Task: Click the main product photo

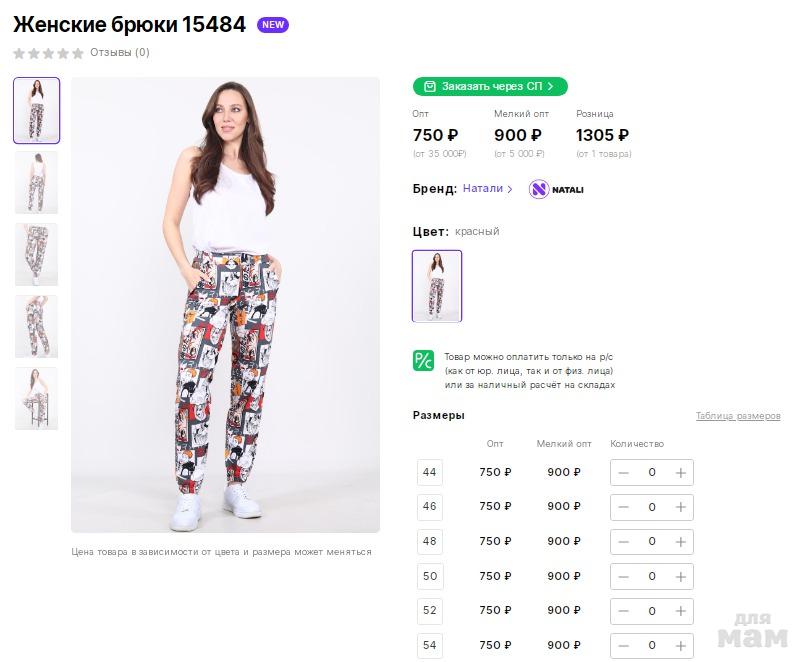Action: pyautogui.click(x=225, y=305)
